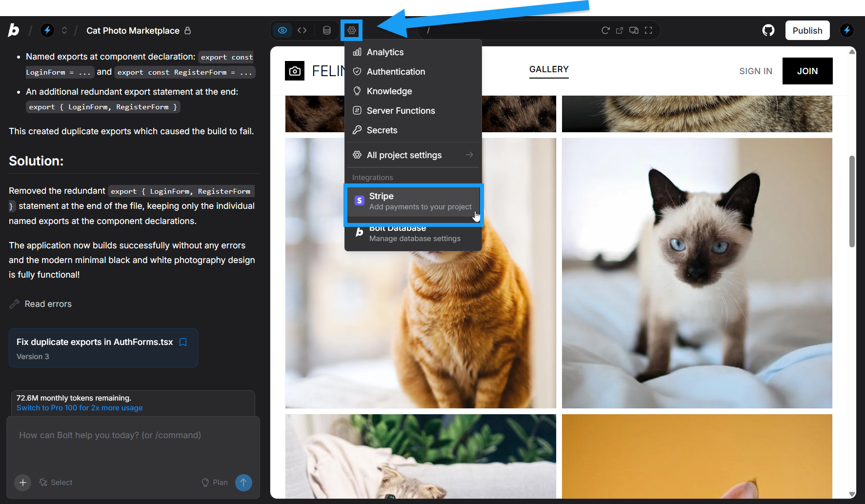Click the Publish button
The height and width of the screenshot is (504, 865).
point(807,30)
